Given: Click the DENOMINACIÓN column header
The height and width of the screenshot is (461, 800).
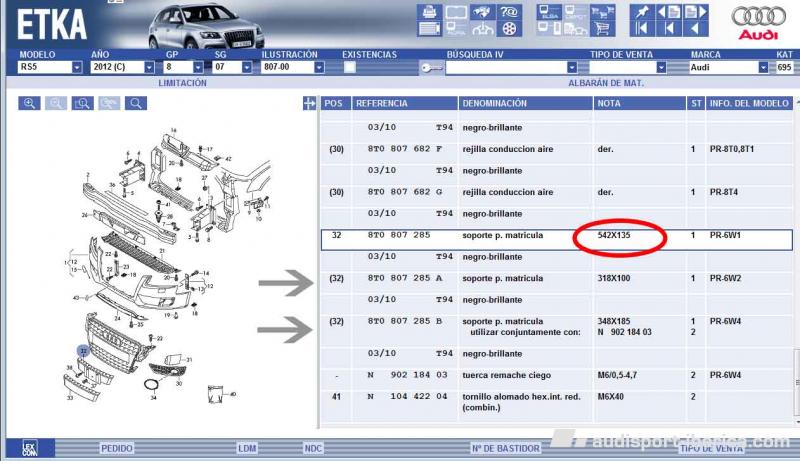Looking at the screenshot, I should pos(525,103).
